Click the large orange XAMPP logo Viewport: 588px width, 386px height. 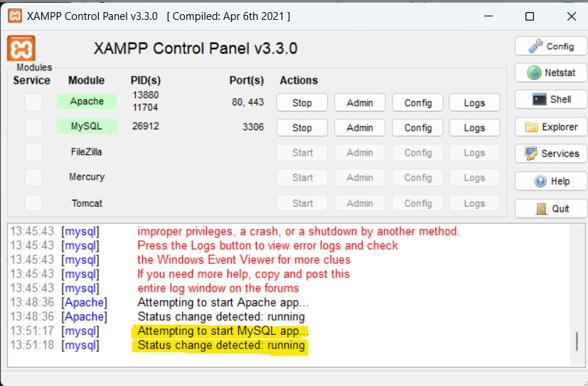21,48
